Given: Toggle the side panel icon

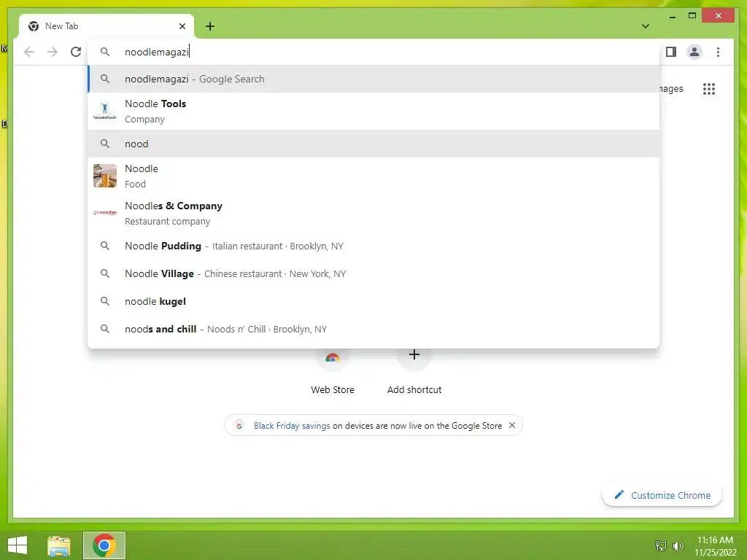Looking at the screenshot, I should pos(671,52).
